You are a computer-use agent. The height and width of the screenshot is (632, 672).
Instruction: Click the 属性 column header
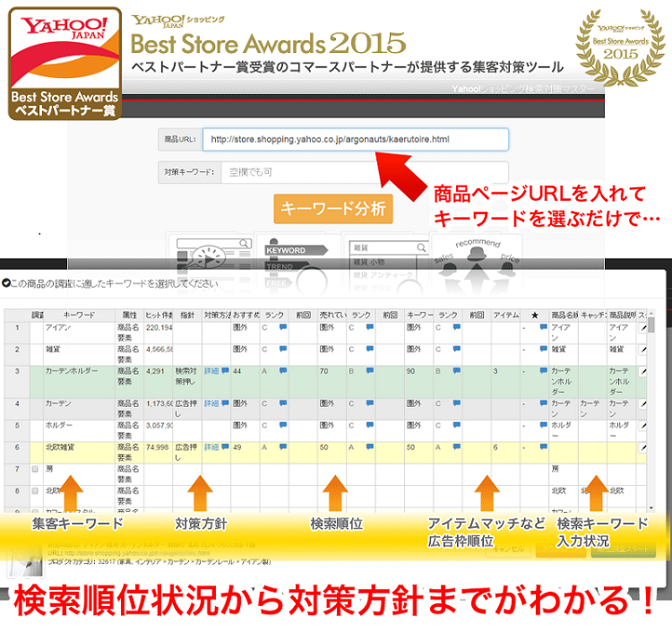(129, 316)
